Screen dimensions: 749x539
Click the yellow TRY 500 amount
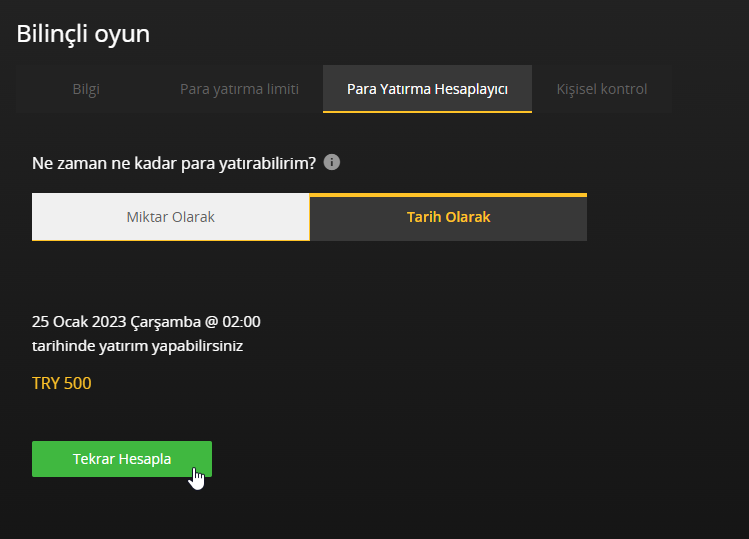[x=62, y=383]
